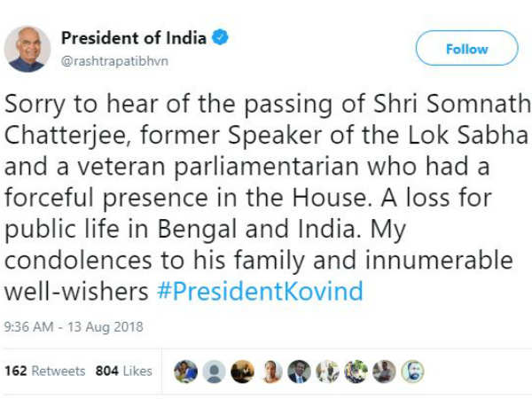Open the President of India display name

(x=133, y=38)
